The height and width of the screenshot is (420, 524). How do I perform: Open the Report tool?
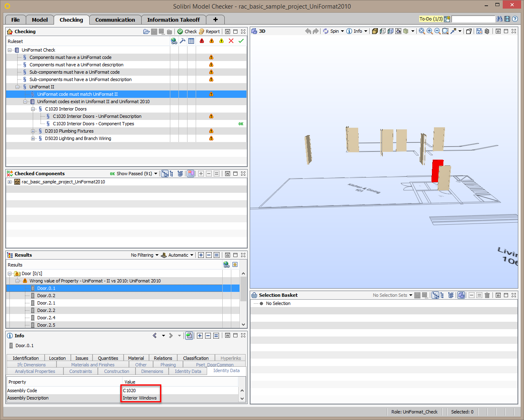pos(210,32)
